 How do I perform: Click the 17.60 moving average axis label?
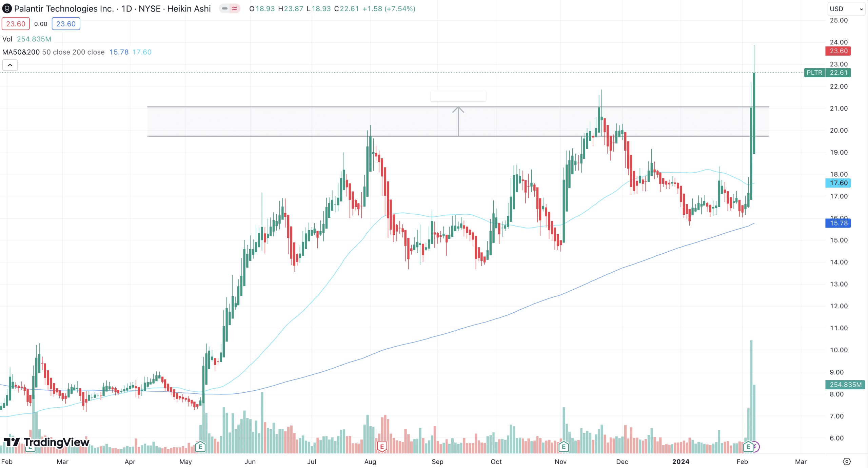tap(838, 183)
